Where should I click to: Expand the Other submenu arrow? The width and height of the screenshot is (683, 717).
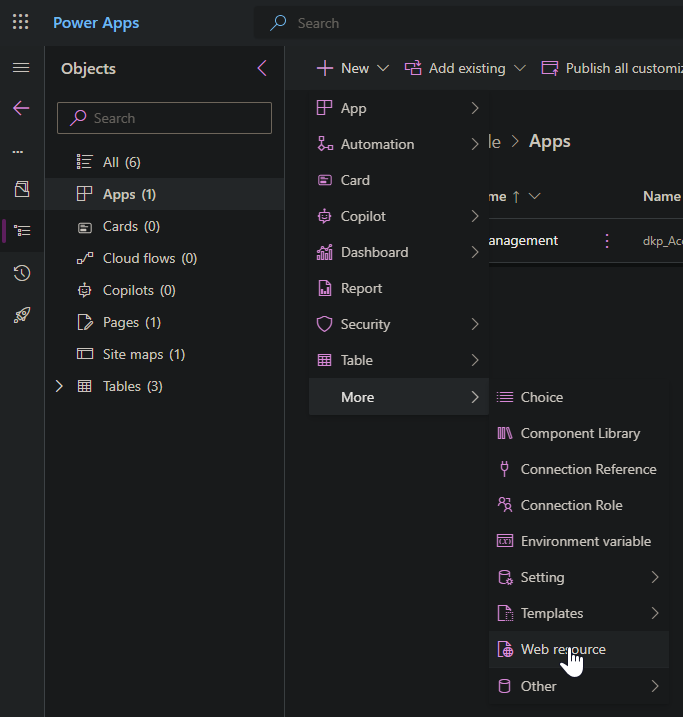click(655, 686)
